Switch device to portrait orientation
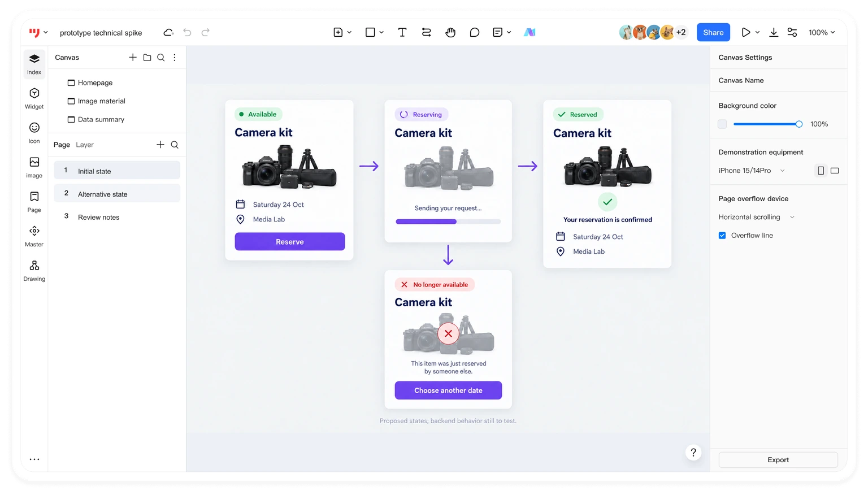 click(821, 170)
